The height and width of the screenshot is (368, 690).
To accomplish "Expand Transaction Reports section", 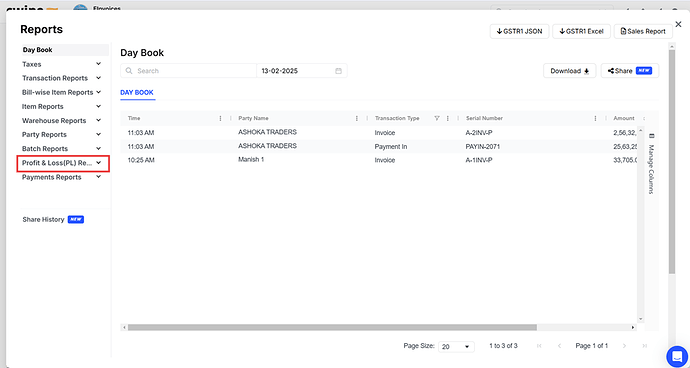I will pyautogui.click(x=62, y=78).
